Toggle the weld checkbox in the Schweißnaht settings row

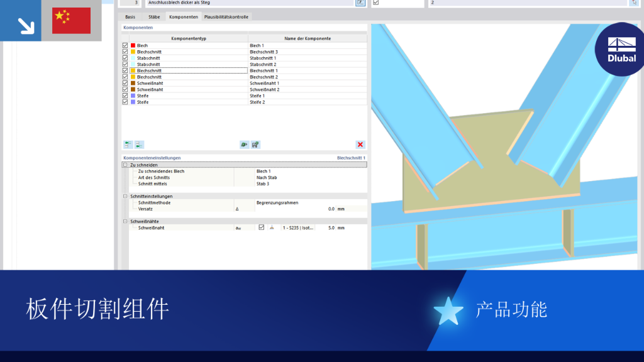pyautogui.click(x=261, y=228)
